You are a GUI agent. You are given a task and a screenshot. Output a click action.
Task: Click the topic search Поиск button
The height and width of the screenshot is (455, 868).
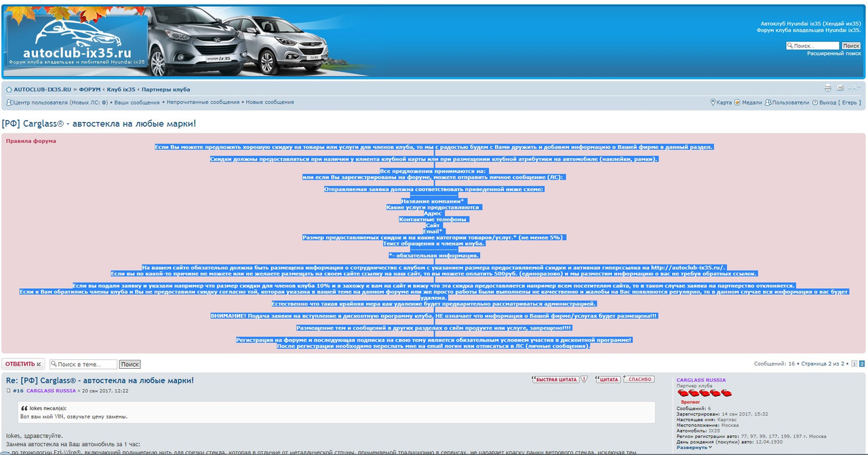130,364
